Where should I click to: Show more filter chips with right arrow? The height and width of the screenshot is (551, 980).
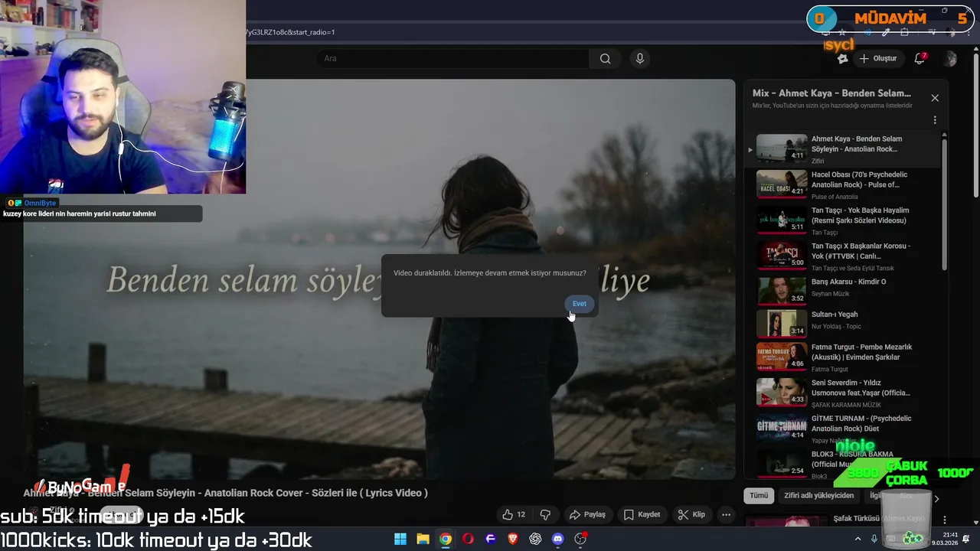tap(936, 499)
